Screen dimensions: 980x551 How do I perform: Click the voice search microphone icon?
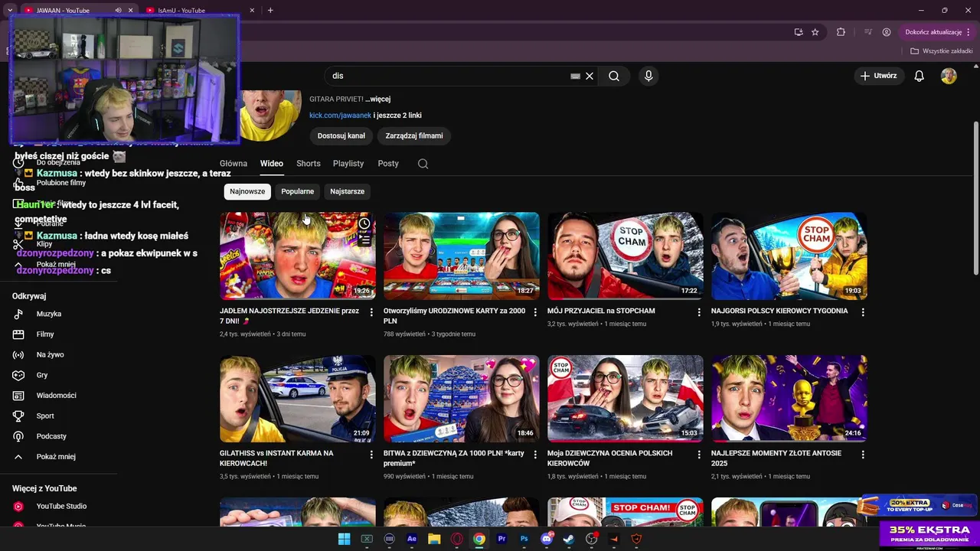click(648, 76)
